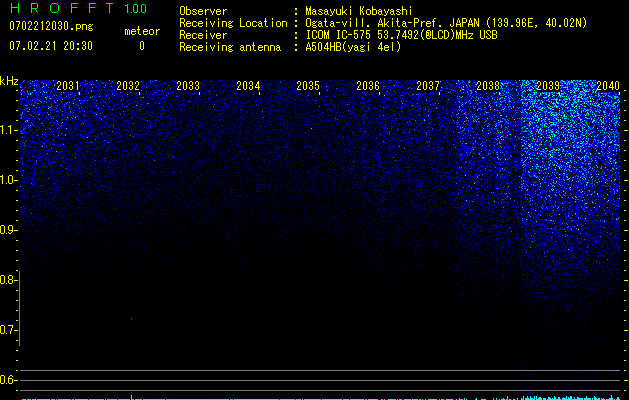Click the Receiver field label
The width and height of the screenshot is (629, 400).
click(x=203, y=35)
